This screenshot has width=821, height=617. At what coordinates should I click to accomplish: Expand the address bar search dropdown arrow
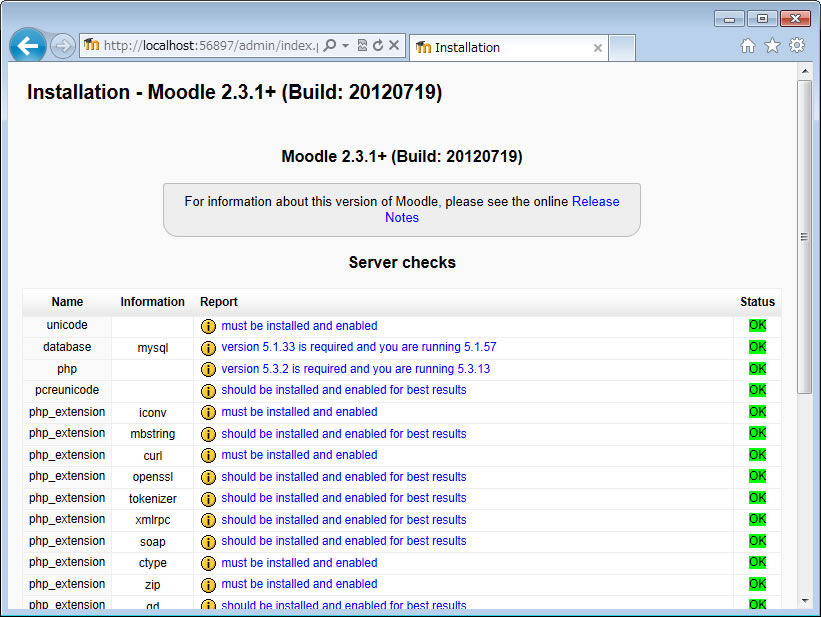pos(345,46)
